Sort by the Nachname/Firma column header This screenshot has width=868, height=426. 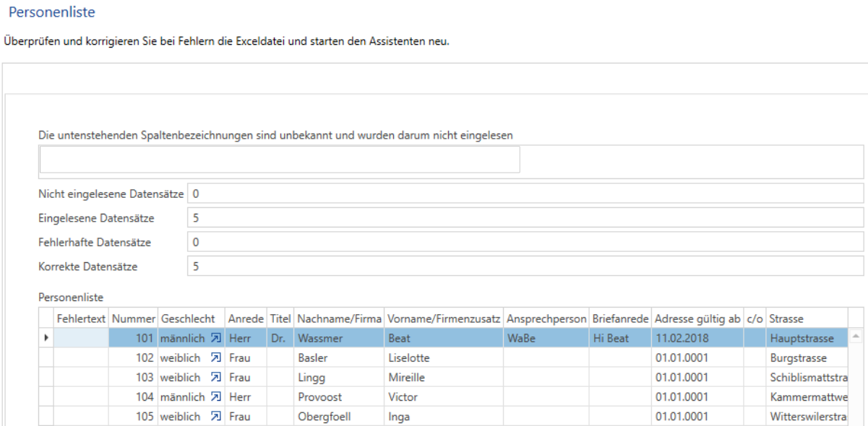click(x=339, y=318)
